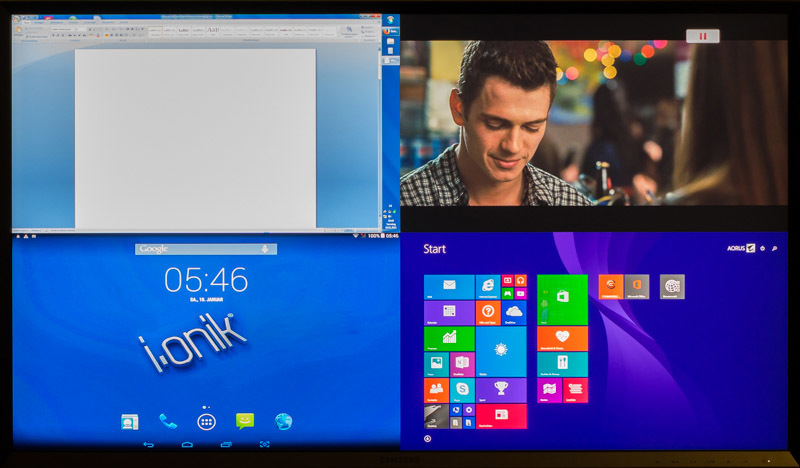Open the Weather sun tile
This screenshot has width=800, height=468.
click(501, 352)
